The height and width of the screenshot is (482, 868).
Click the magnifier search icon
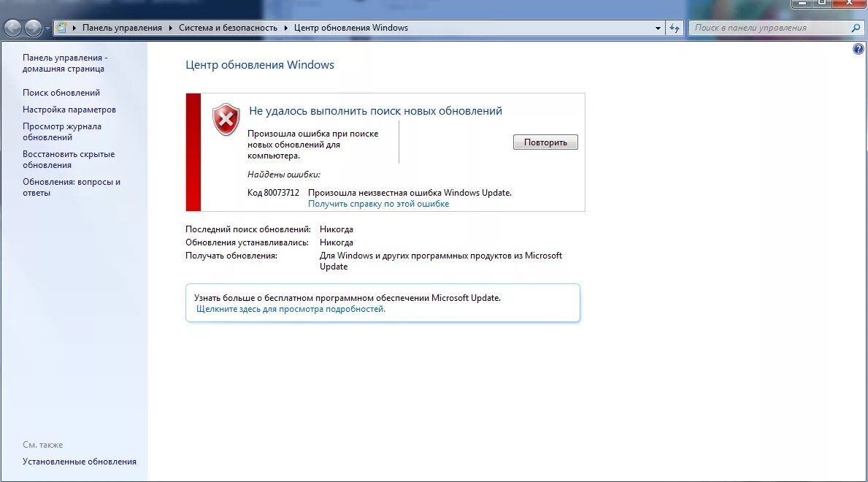tap(856, 28)
